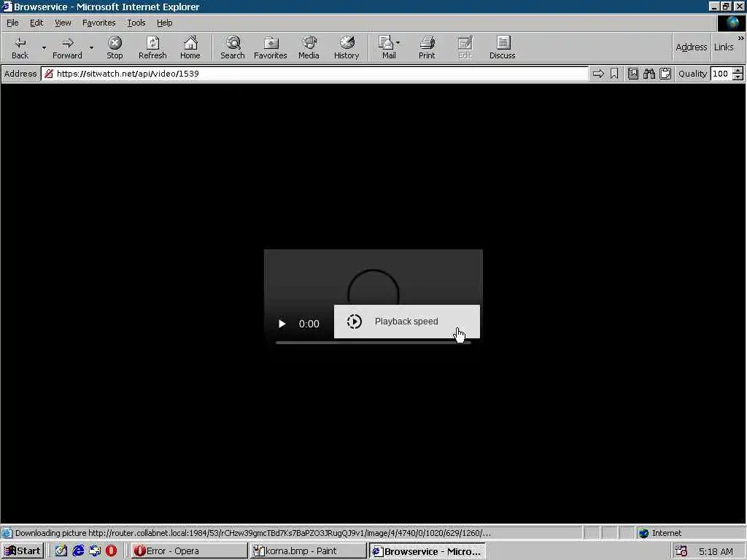Print the page with Print button
Viewport: 747px width, 560px height.
(x=426, y=47)
